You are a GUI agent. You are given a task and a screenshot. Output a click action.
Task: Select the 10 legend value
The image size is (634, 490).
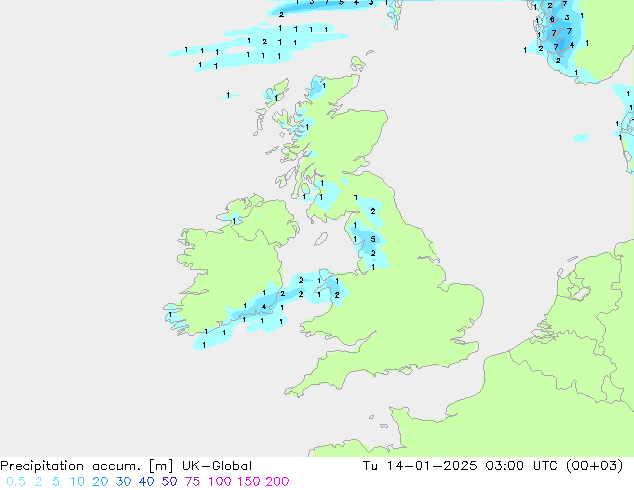(77, 482)
